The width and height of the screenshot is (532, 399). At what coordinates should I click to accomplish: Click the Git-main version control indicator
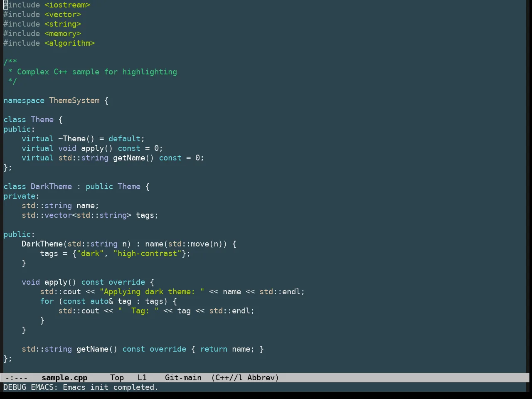click(x=183, y=378)
